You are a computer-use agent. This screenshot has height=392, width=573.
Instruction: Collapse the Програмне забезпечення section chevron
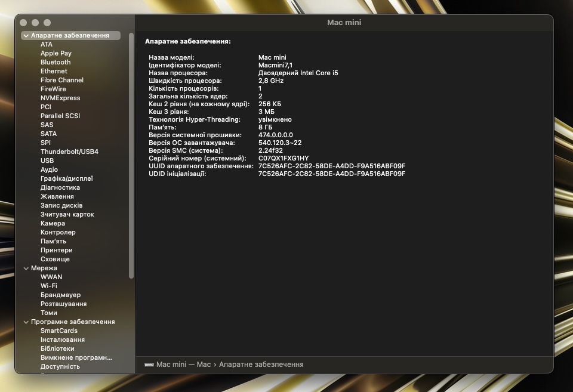[x=26, y=322]
